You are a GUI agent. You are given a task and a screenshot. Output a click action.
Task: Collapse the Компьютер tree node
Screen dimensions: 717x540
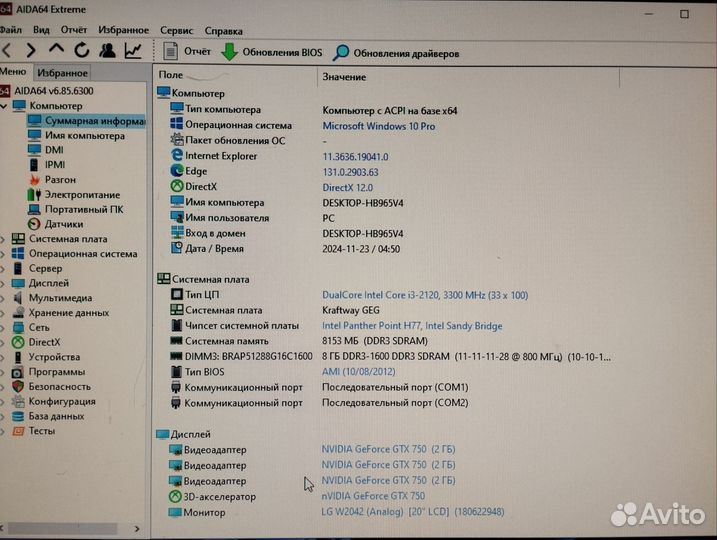click(x=4, y=106)
